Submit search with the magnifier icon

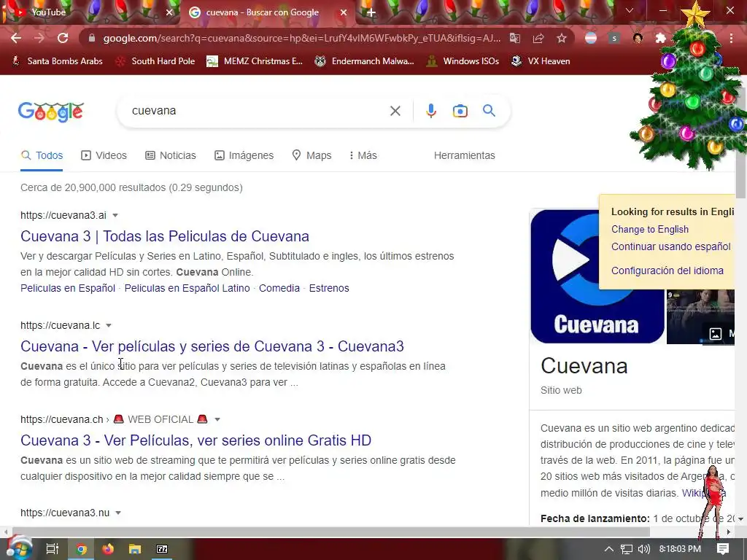tap(489, 111)
